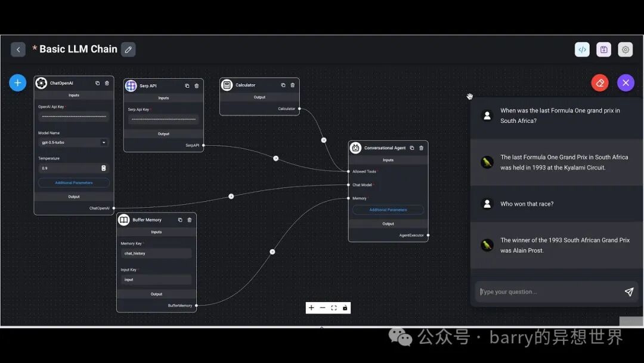Click the Memory Key chat_history field
The image size is (644, 363).
point(156,254)
